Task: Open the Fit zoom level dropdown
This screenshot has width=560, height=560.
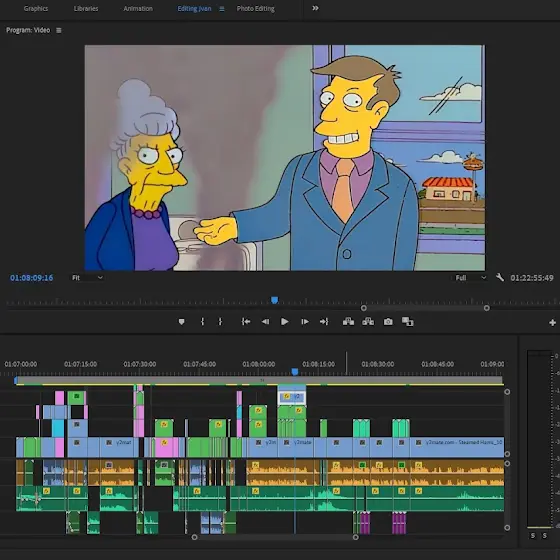Action: coord(87,278)
